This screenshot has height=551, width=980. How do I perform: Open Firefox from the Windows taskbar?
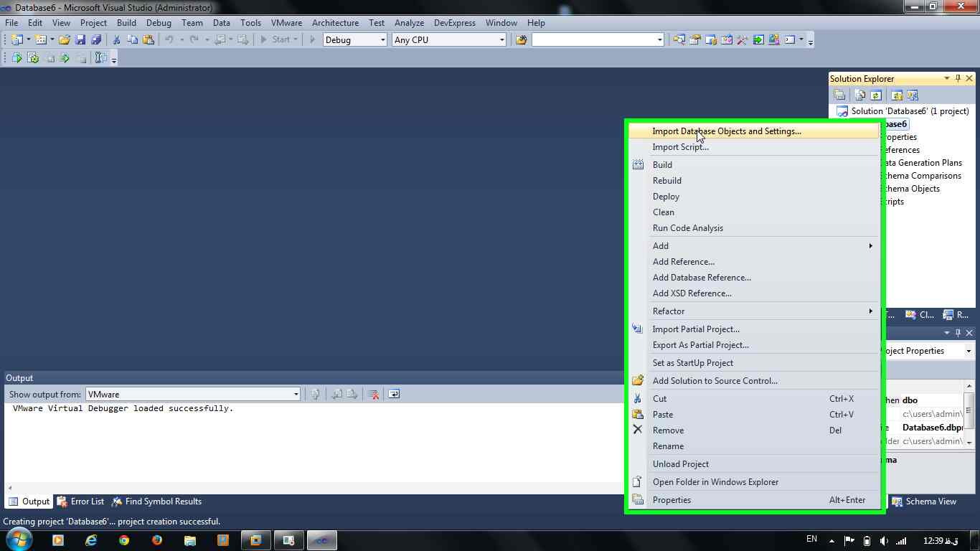(157, 540)
